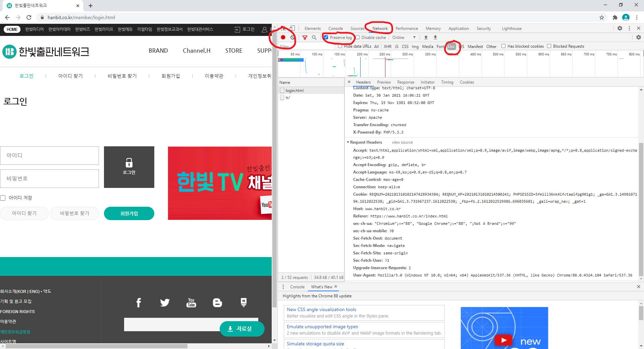Enable Blocked Requests checkbox

(549, 46)
